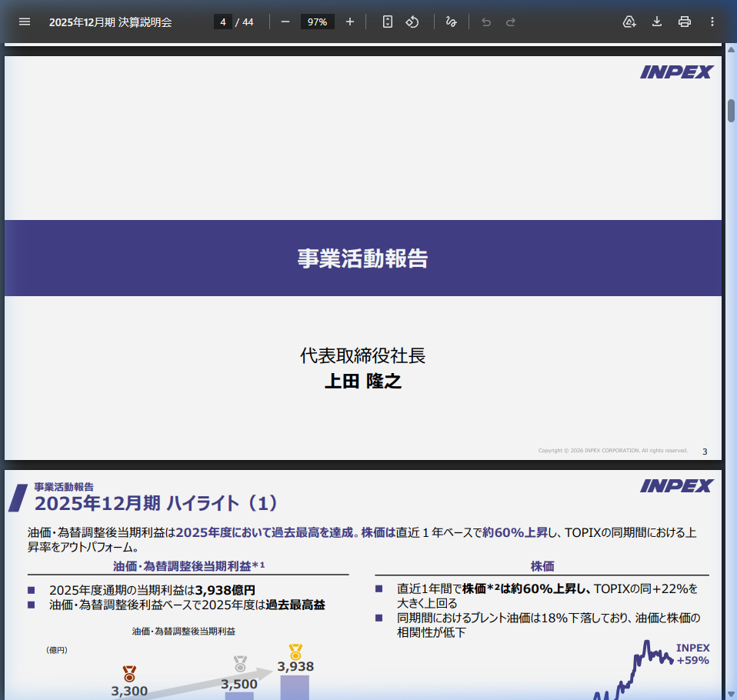737x700 pixels.
Task: Click the vertical scrollbar thumb
Action: [x=732, y=111]
